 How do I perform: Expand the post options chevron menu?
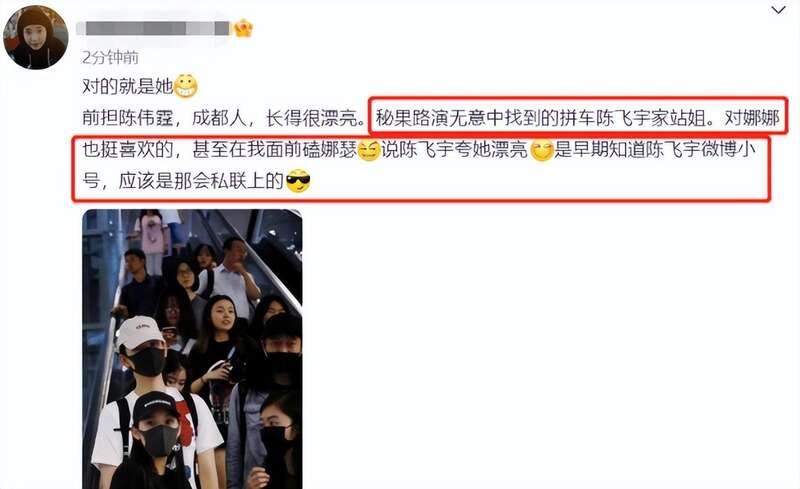[778, 10]
